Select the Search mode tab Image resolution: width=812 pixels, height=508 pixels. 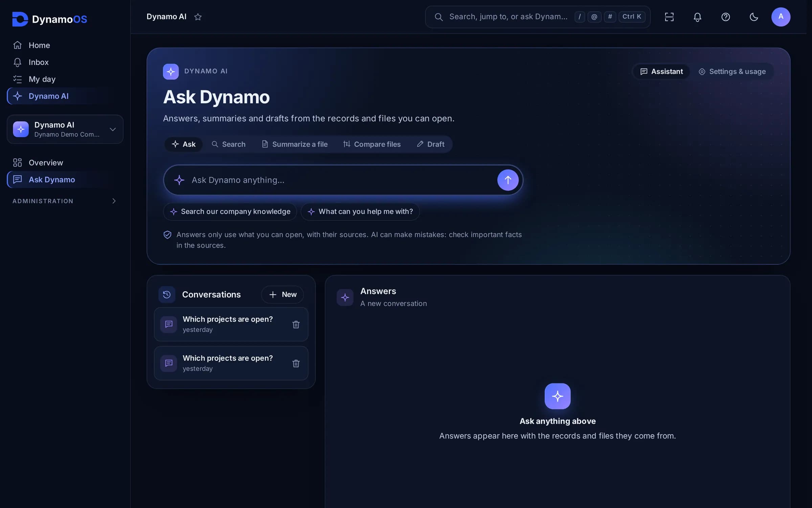click(x=229, y=144)
